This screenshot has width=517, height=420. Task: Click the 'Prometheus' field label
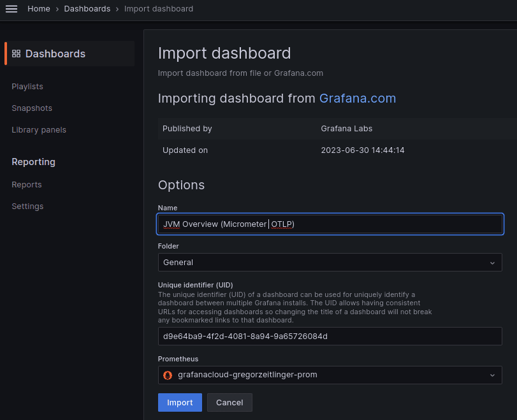click(178, 359)
